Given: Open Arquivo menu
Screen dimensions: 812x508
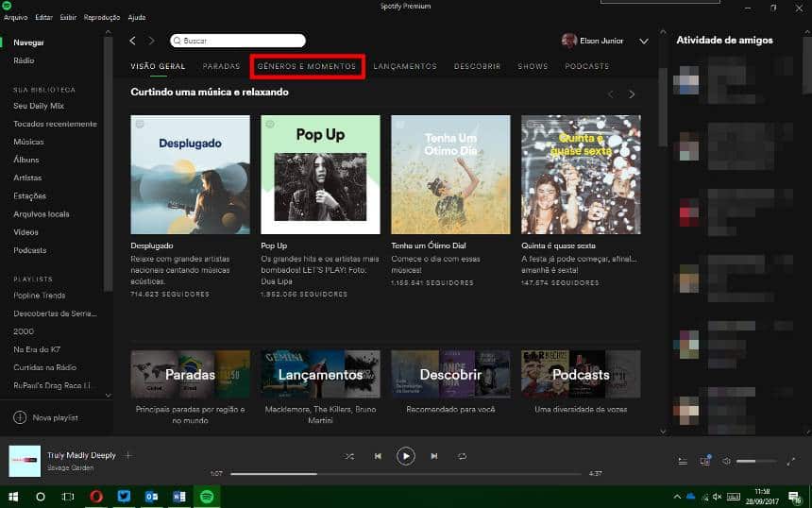Looking at the screenshot, I should pyautogui.click(x=15, y=17).
